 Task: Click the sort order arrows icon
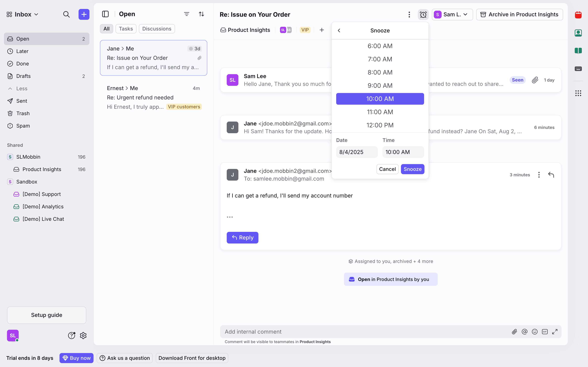tap(201, 14)
